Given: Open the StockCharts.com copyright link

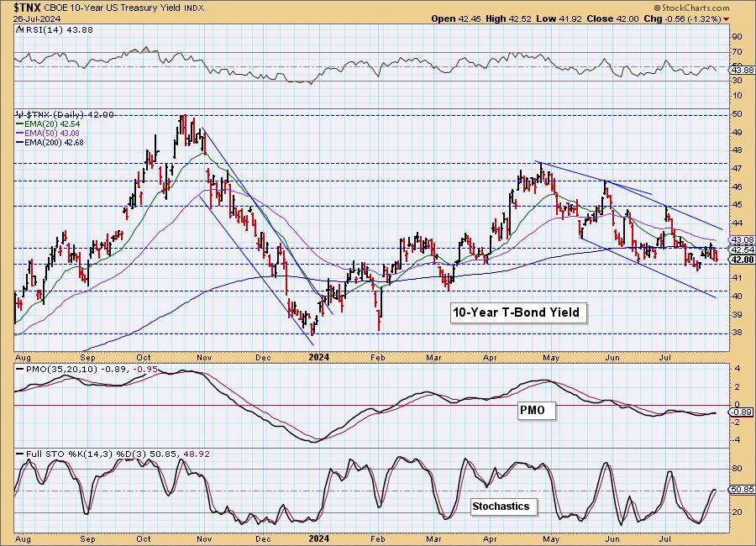Looking at the screenshot, I should coord(692,8).
